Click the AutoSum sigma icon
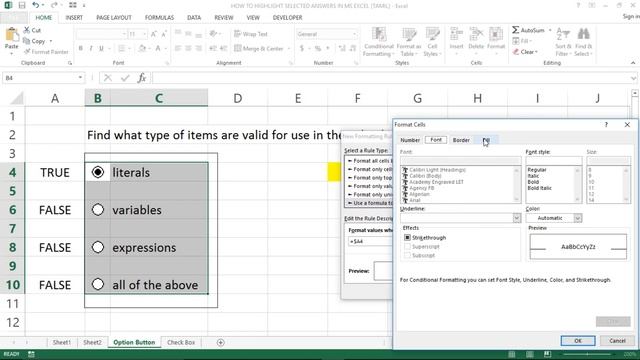The image size is (640, 360). point(516,30)
